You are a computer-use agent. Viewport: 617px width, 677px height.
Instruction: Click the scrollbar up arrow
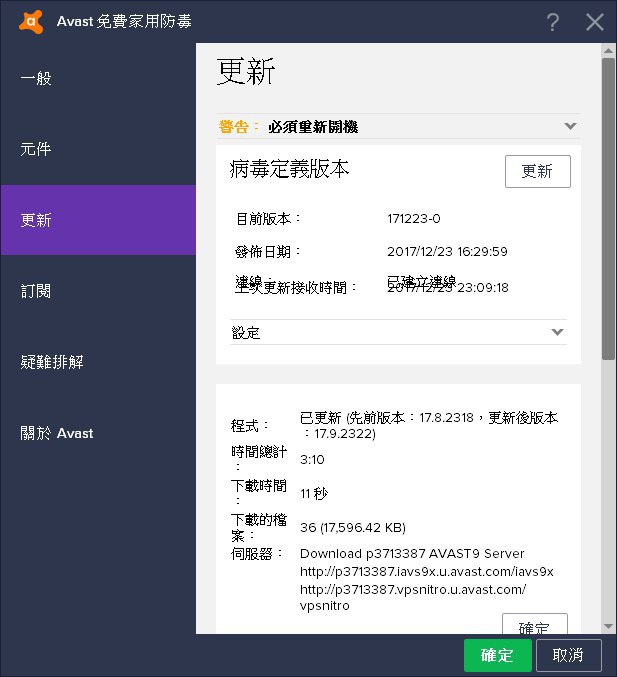pos(608,50)
